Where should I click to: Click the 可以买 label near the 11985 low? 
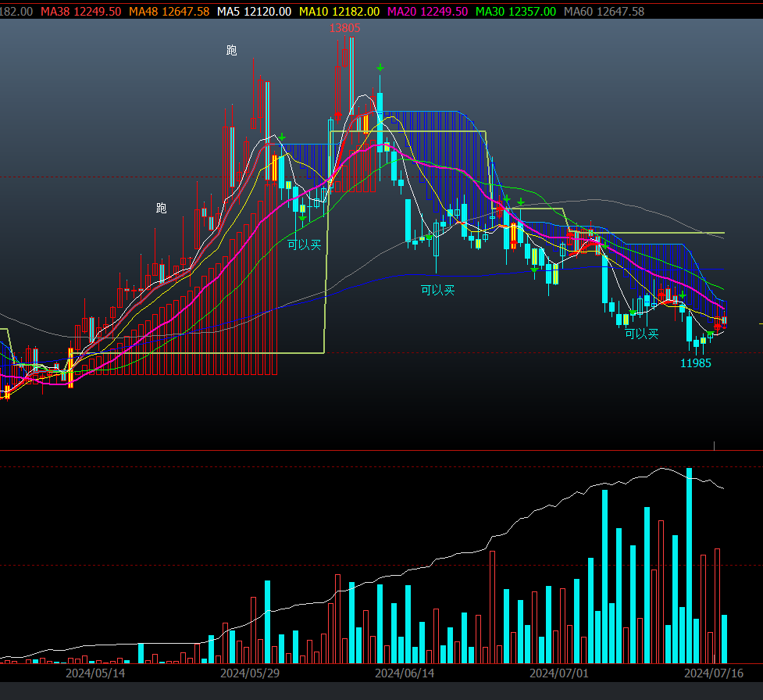[641, 334]
